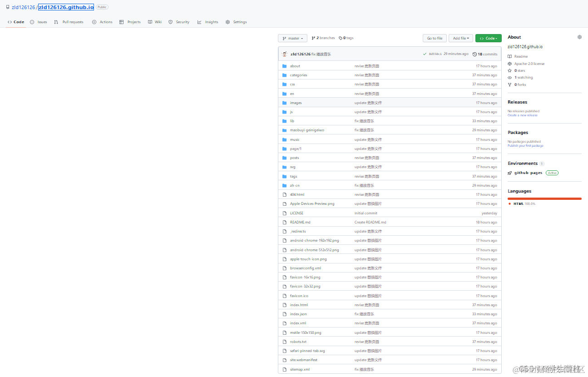
Task: Open the settings gear next to About
Action: click(579, 37)
